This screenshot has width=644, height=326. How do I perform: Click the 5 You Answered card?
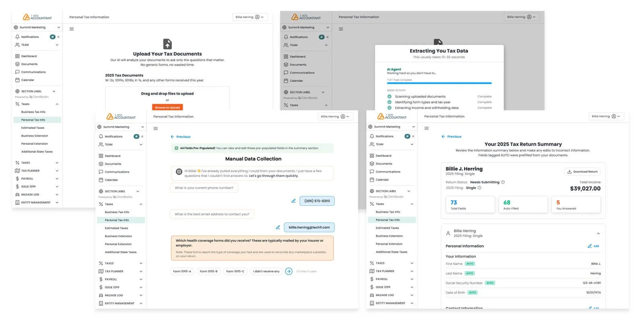[576, 204]
